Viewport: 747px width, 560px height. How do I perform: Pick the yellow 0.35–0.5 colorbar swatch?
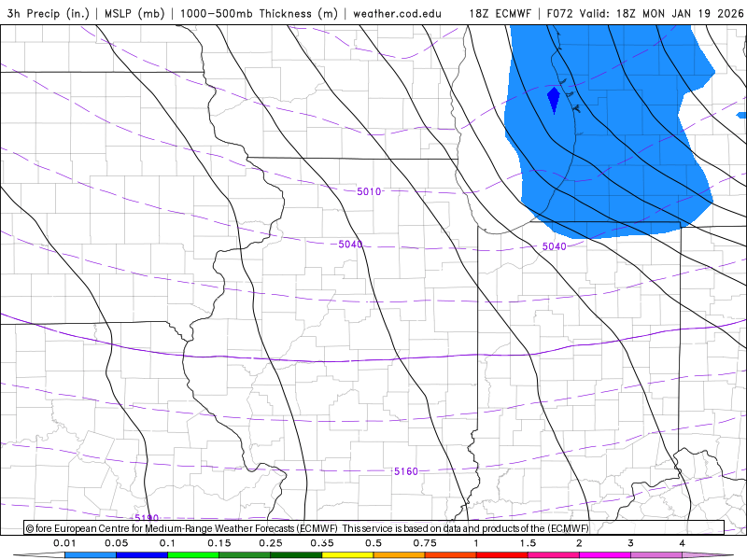(347, 555)
